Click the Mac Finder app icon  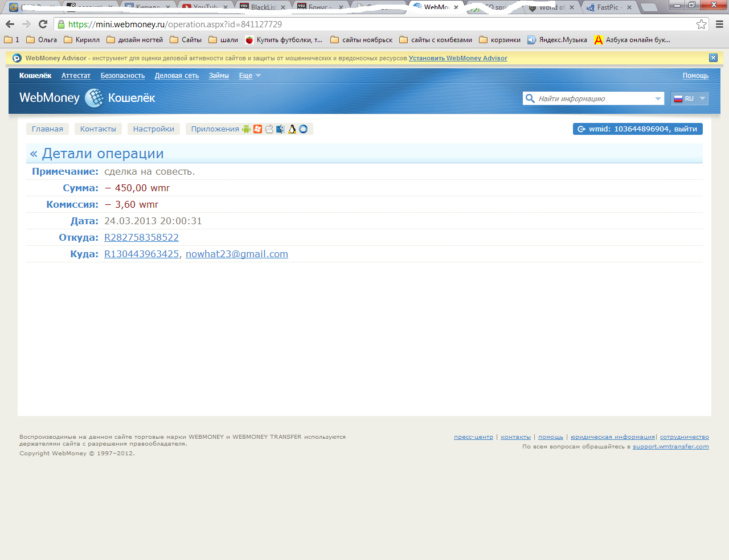(280, 129)
